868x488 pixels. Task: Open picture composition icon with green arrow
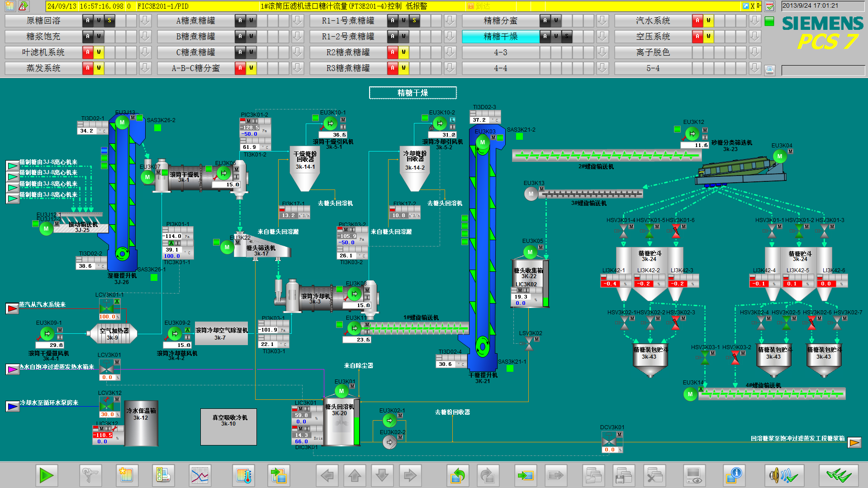pos(278,475)
